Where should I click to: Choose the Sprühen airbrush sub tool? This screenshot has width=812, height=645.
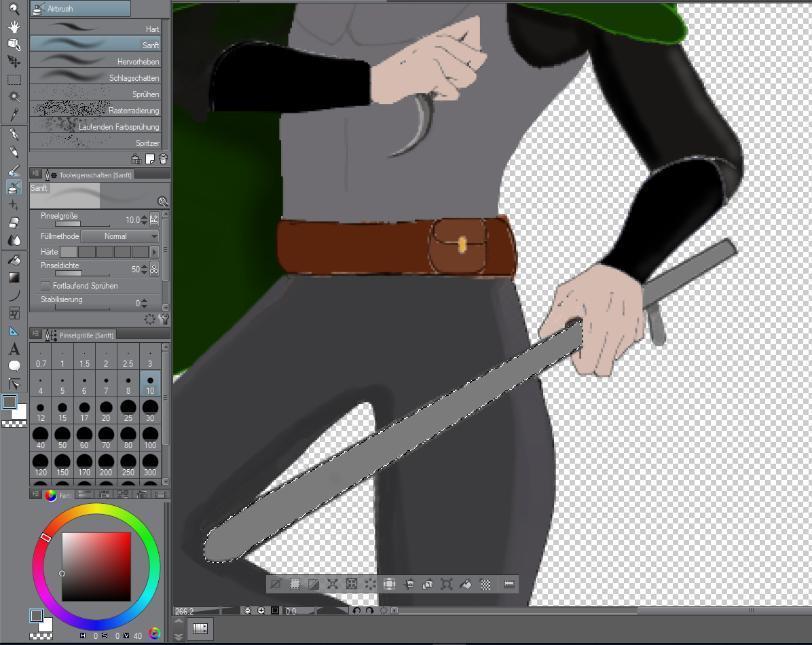pyautogui.click(x=95, y=93)
